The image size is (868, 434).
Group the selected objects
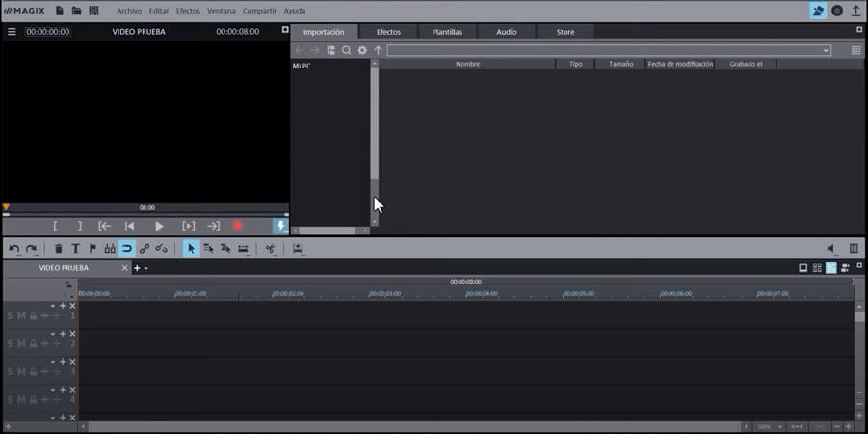144,249
